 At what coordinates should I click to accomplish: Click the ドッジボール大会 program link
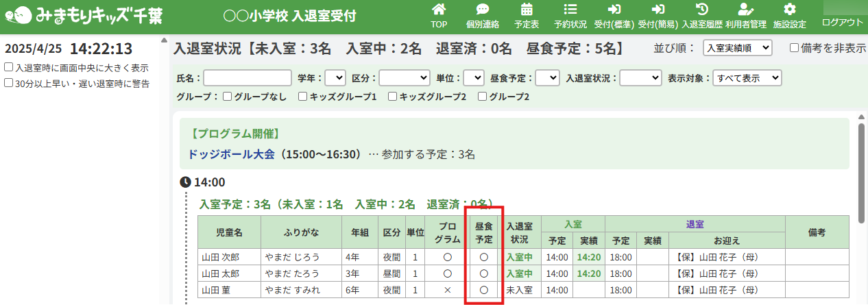pyautogui.click(x=231, y=154)
